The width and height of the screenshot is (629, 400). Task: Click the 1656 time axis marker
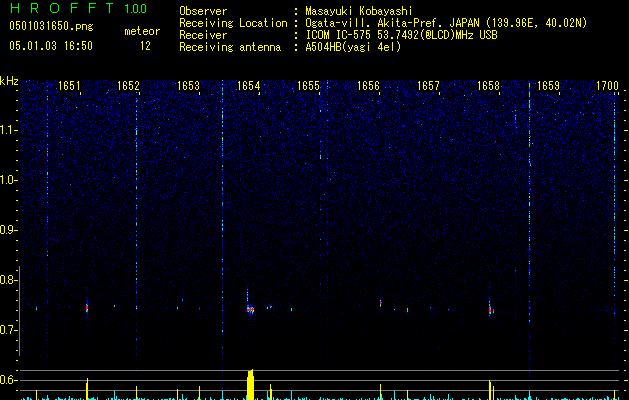pyautogui.click(x=368, y=86)
